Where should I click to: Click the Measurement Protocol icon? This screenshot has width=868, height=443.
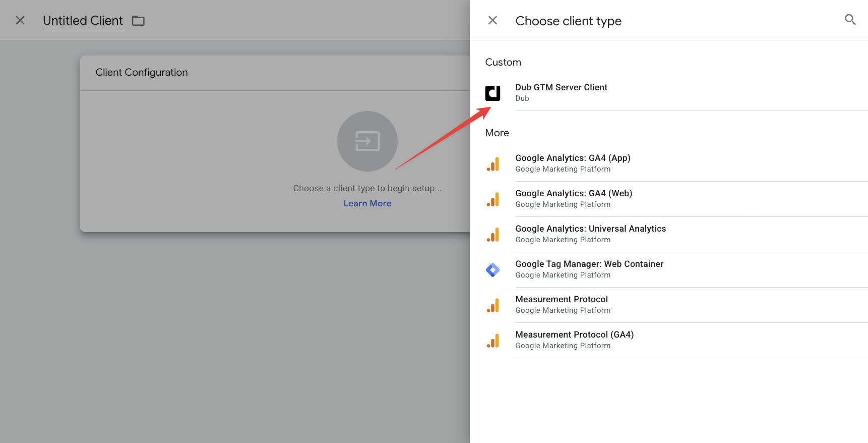pos(492,305)
